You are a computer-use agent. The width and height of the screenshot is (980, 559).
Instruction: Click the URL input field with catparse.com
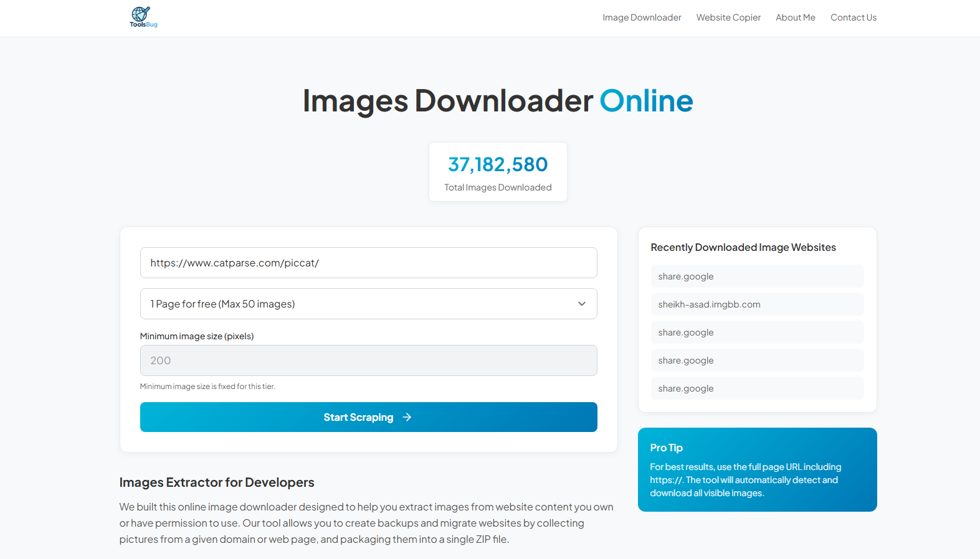pos(368,263)
